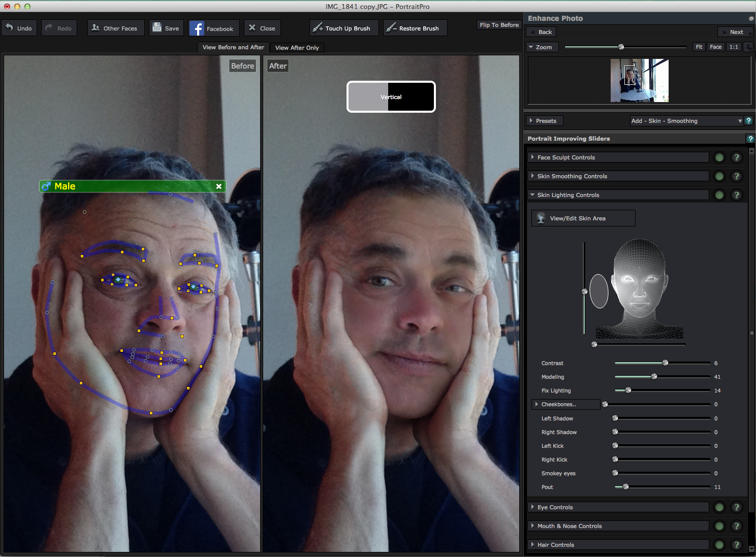Image resolution: width=756 pixels, height=557 pixels.
Task: Open help for Eye Controls
Action: pyautogui.click(x=737, y=507)
